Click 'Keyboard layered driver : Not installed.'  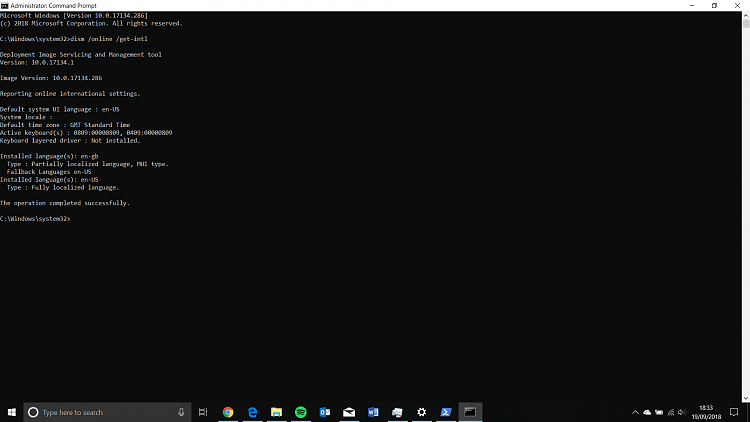70,141
